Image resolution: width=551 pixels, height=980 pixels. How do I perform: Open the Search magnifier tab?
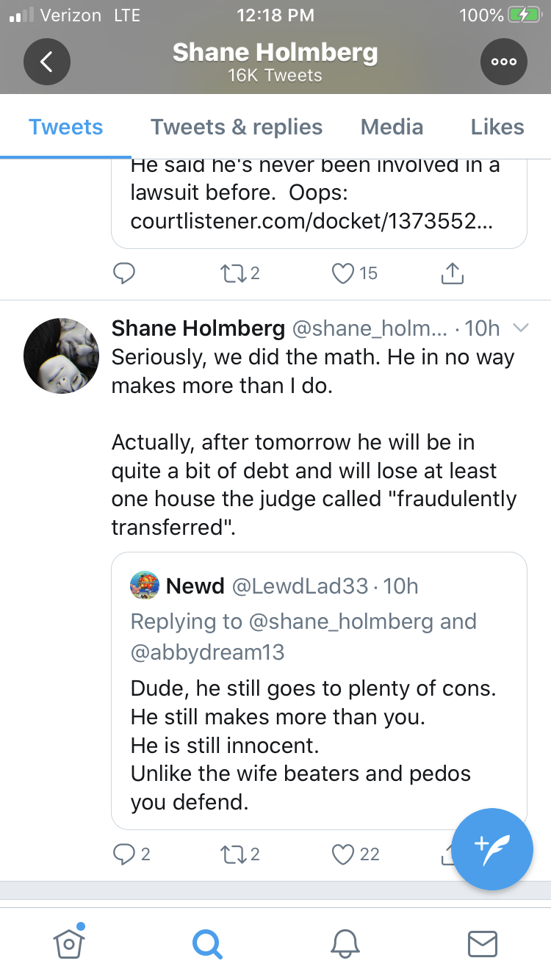(x=206, y=943)
